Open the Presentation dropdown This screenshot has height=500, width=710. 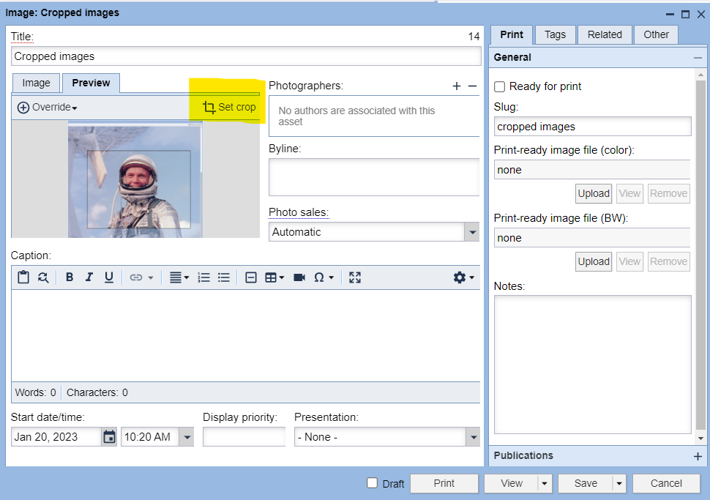pos(471,437)
